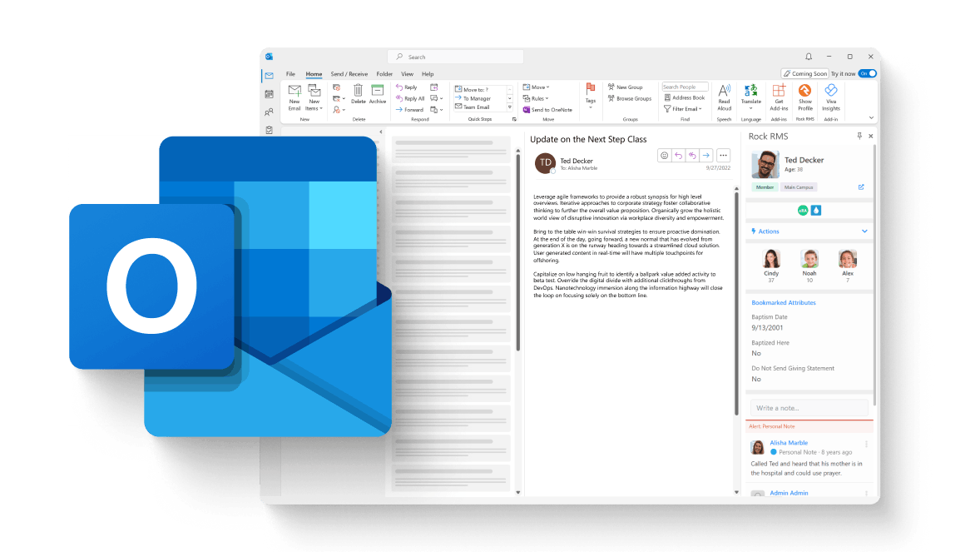Open the Rules dropdown

click(x=536, y=99)
